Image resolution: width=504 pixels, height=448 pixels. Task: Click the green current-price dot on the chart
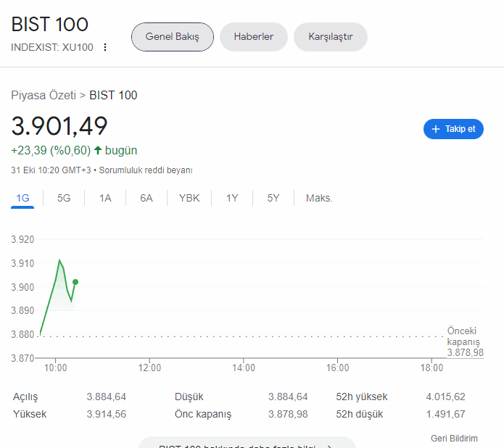point(75,282)
